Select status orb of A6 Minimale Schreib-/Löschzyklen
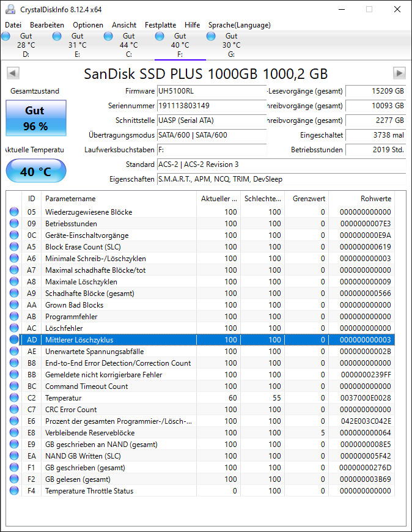The height and width of the screenshot is (532, 412). point(14,258)
